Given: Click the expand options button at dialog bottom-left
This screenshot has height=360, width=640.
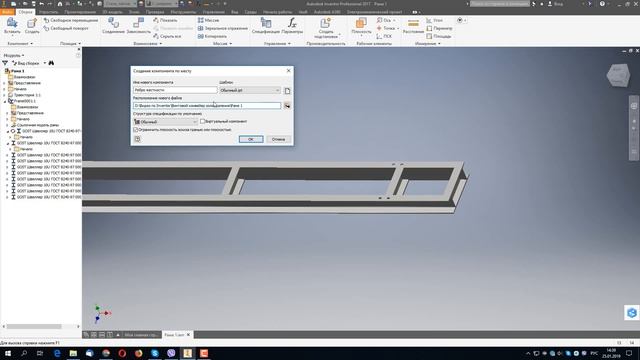Looking at the screenshot, I should (137, 139).
